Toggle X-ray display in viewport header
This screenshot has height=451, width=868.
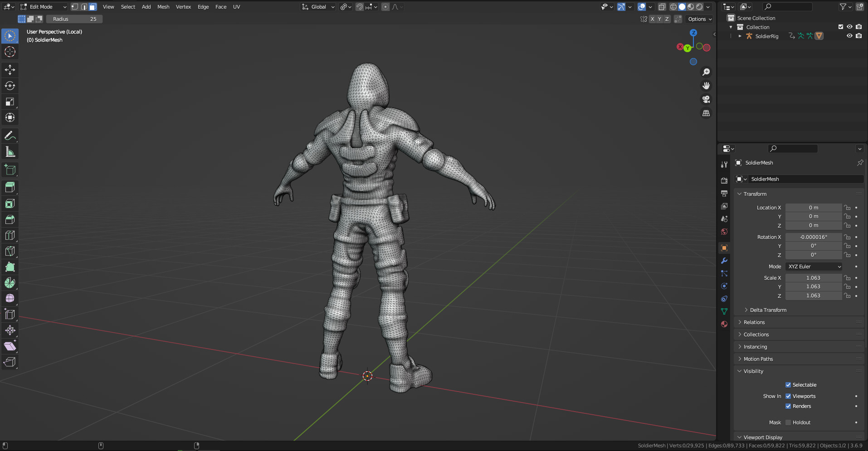[x=662, y=7]
